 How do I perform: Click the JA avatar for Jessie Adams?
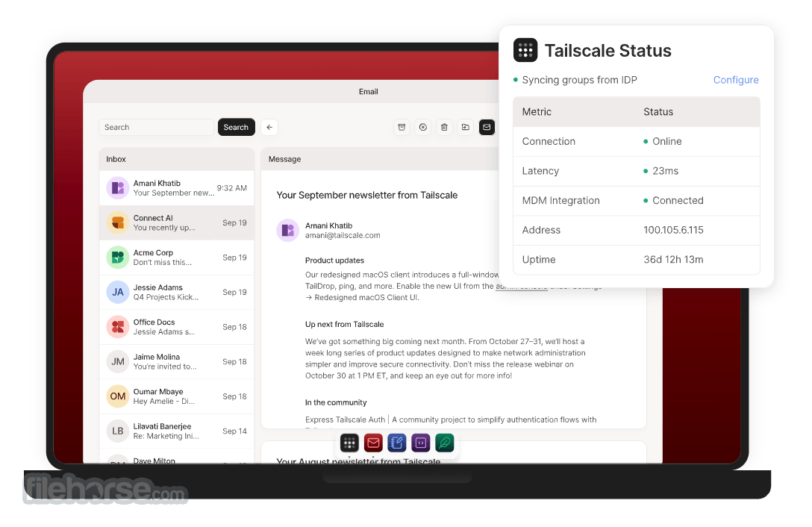(118, 292)
